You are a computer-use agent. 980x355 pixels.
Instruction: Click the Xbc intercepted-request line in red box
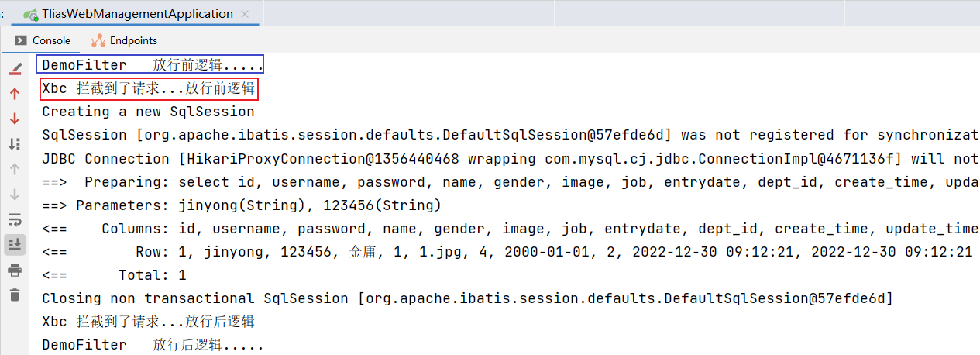pos(148,88)
